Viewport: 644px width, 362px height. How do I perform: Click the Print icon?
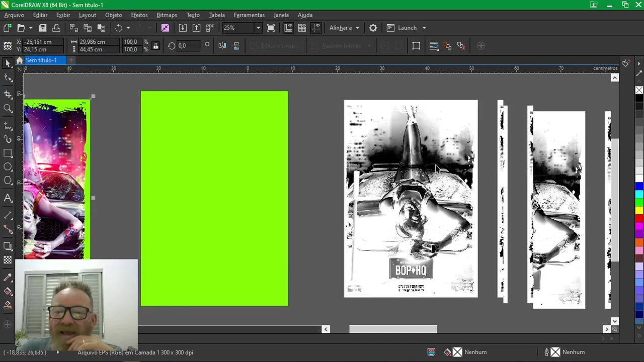[x=56, y=28]
